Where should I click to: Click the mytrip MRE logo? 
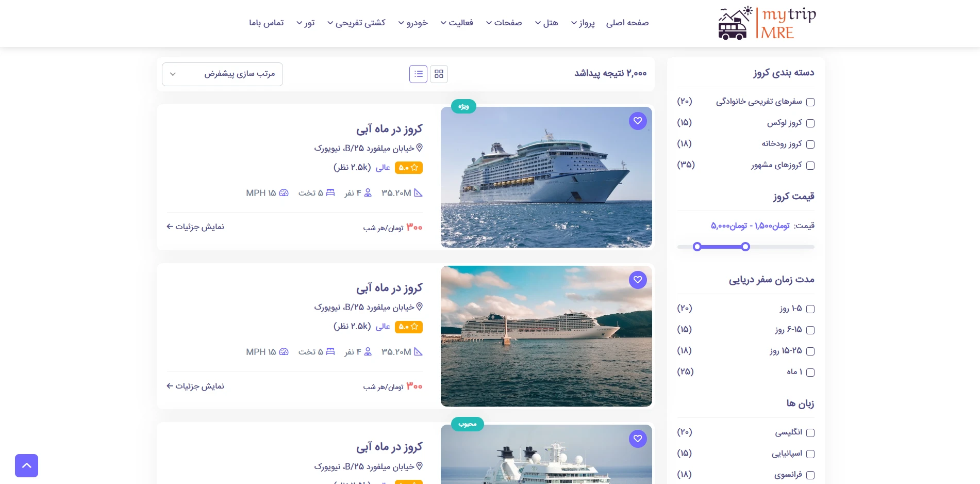pos(767,23)
